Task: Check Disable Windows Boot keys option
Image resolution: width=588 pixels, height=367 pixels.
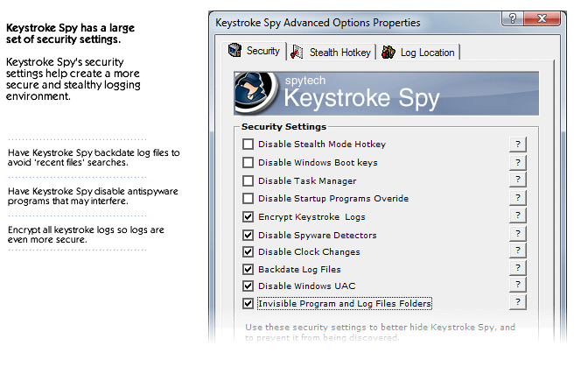Action: [x=248, y=162]
